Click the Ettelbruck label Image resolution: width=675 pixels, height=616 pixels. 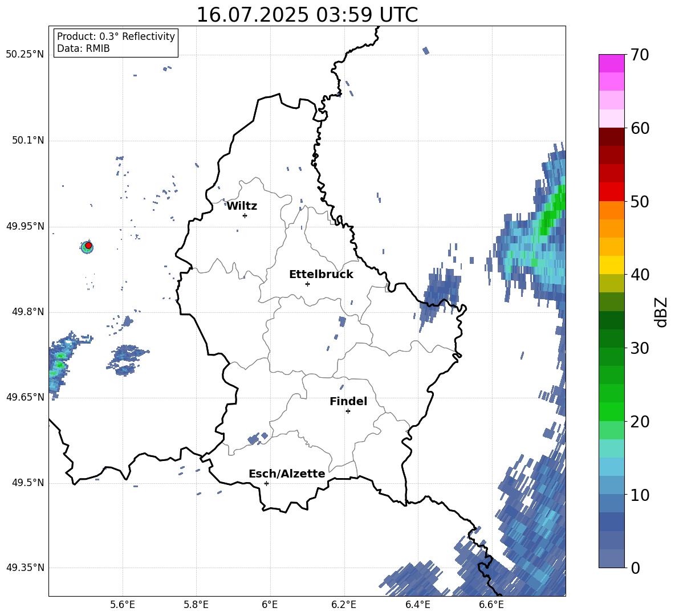click(x=321, y=275)
